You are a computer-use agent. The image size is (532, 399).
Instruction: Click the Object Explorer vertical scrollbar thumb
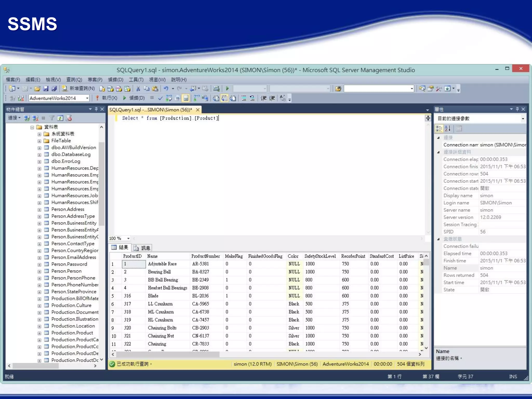(102, 184)
